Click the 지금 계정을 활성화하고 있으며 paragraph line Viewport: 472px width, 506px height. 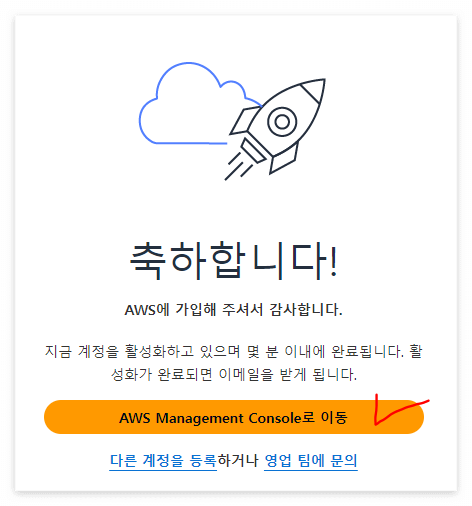point(234,351)
